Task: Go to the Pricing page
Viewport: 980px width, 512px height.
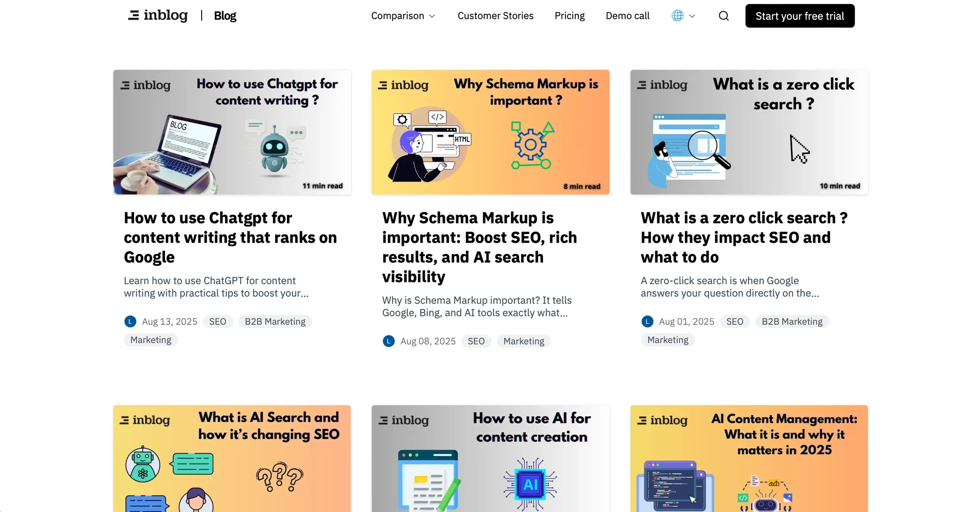Action: pyautogui.click(x=569, y=16)
